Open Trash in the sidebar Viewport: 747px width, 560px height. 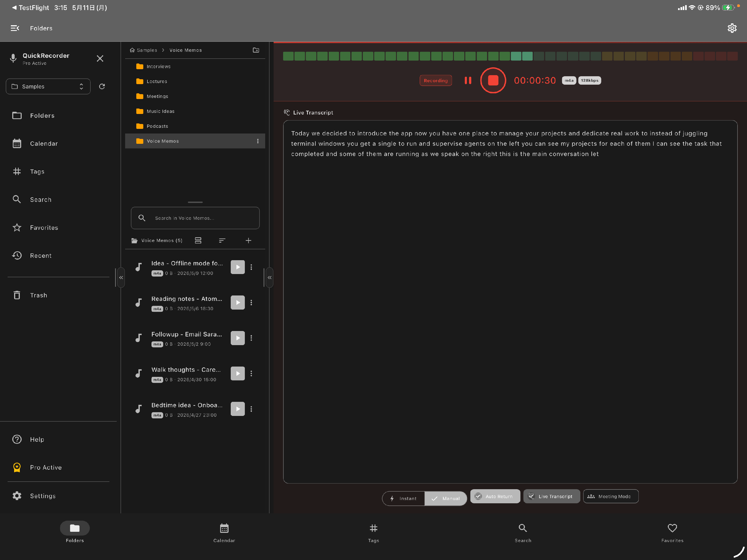click(x=58, y=295)
